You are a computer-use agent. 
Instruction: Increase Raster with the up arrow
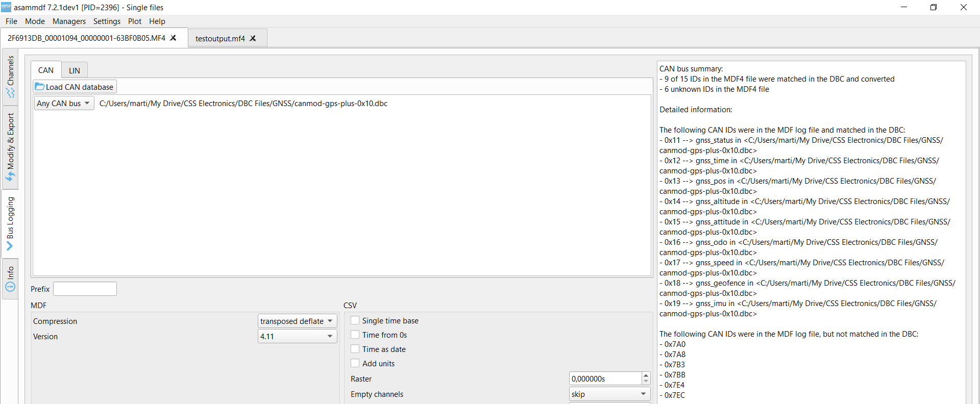click(x=646, y=375)
